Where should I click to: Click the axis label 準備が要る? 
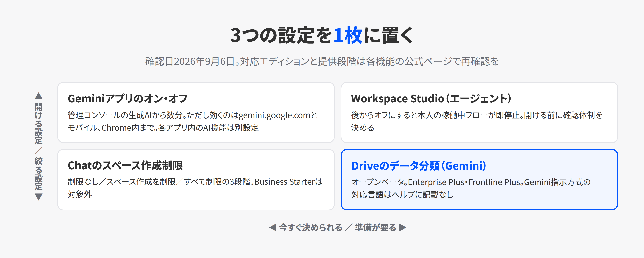click(x=376, y=227)
